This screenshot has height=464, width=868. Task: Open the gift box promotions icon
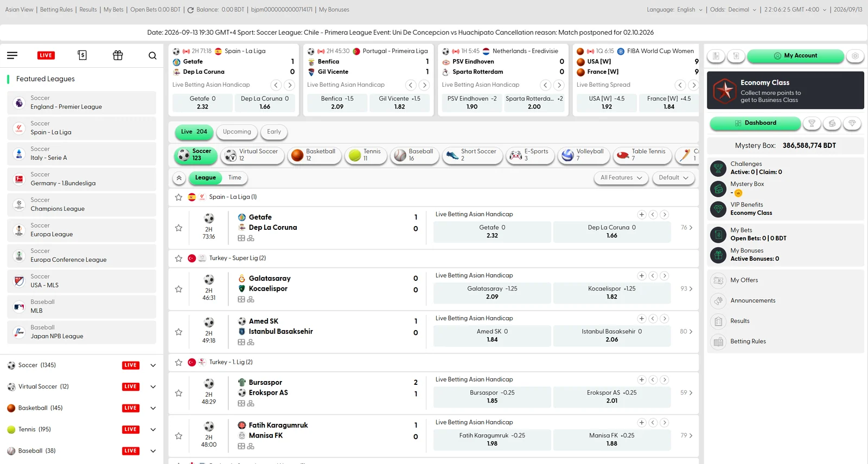pos(118,55)
